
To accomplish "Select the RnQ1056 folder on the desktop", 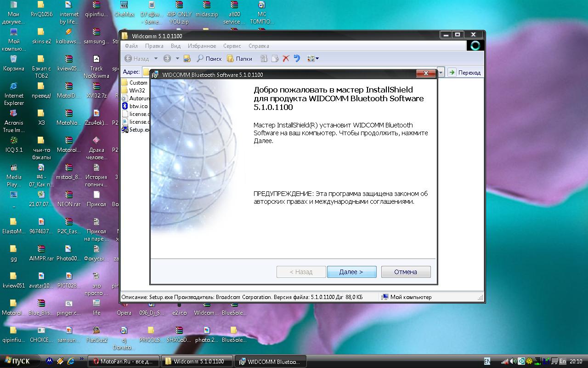I will 41,9.
